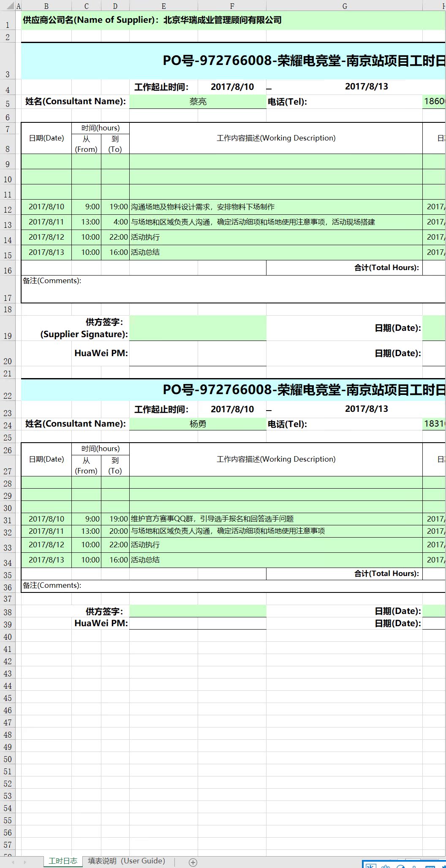Click consultant name cell 杨勇
The height and width of the screenshot is (868, 446).
coord(198,424)
